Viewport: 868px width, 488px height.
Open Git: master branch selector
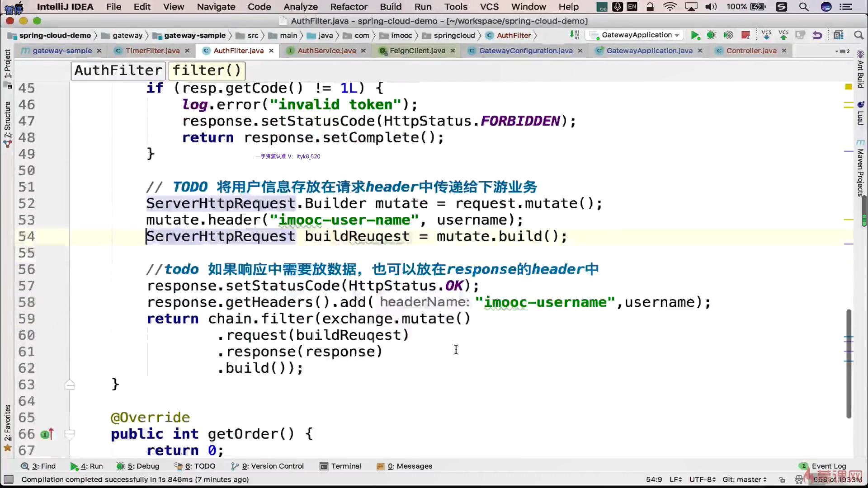click(744, 479)
